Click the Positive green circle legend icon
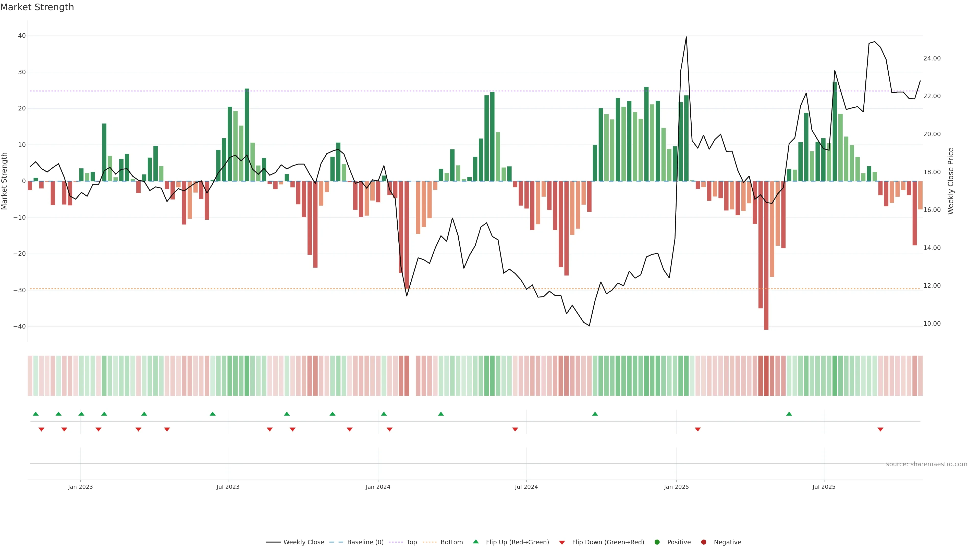This screenshot has width=980, height=551. pos(657,542)
